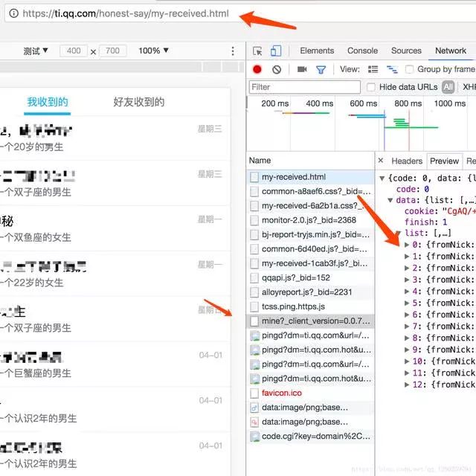Click the network Filter input field

point(303,87)
